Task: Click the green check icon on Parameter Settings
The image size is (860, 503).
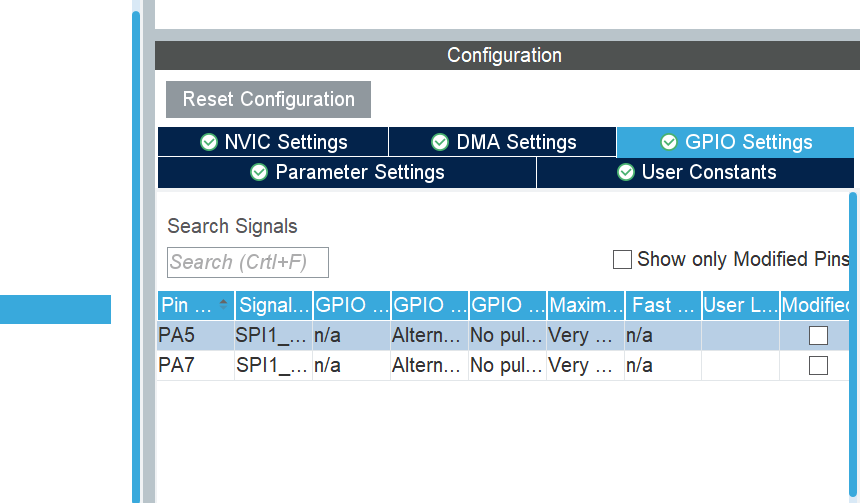Action: [x=259, y=172]
